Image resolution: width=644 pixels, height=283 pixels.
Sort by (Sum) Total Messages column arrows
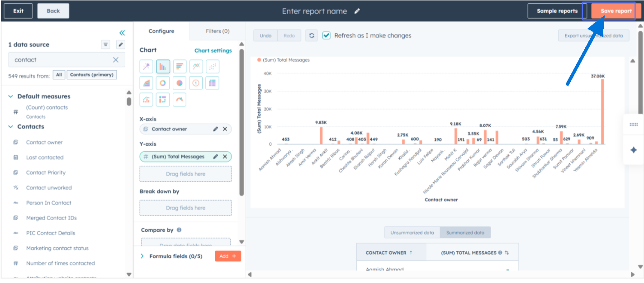507,253
